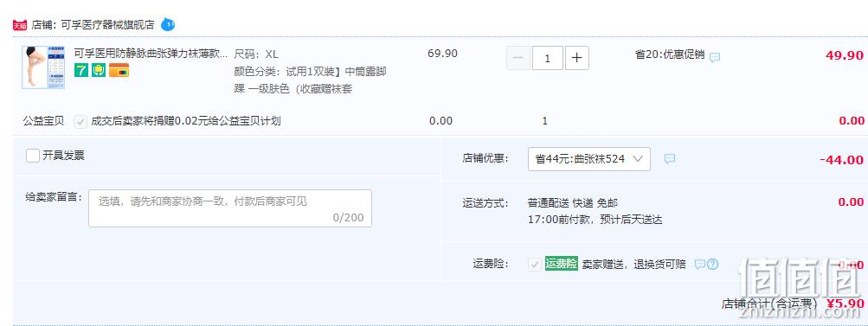
Task: Click the green 运费险 badge
Action: click(x=562, y=264)
